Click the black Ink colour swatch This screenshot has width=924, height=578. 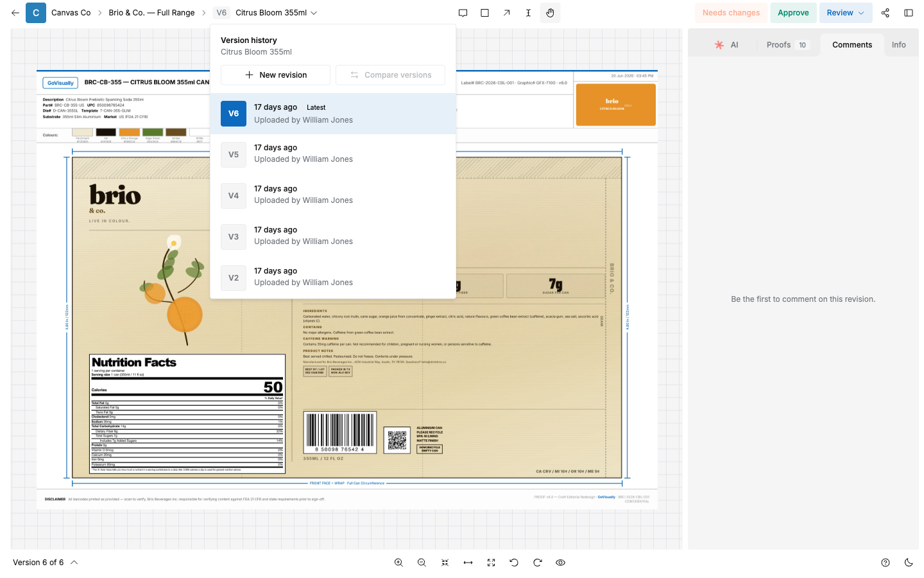[x=106, y=132]
